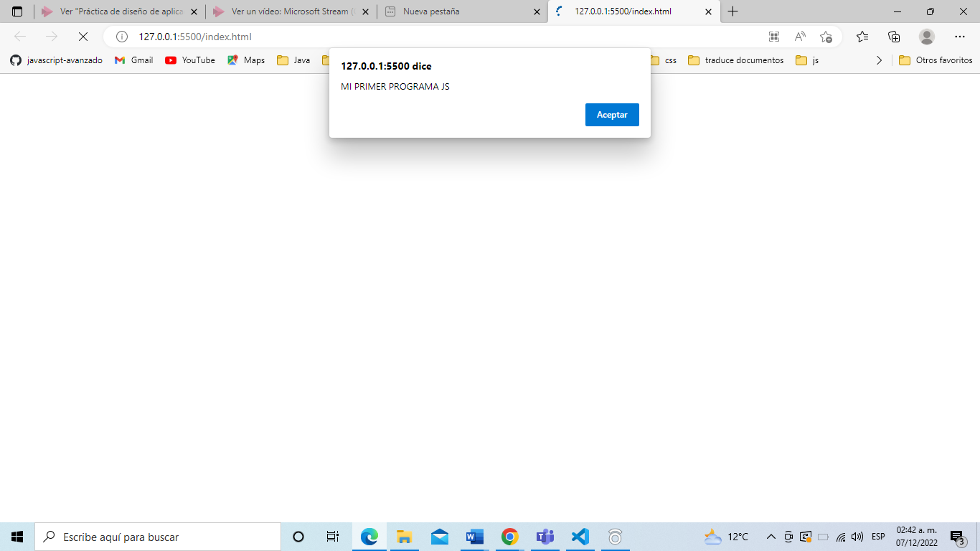Screen dimensions: 980x551
Task: Close the 127.0.0.1:5500 index.html tab
Action: (x=709, y=12)
